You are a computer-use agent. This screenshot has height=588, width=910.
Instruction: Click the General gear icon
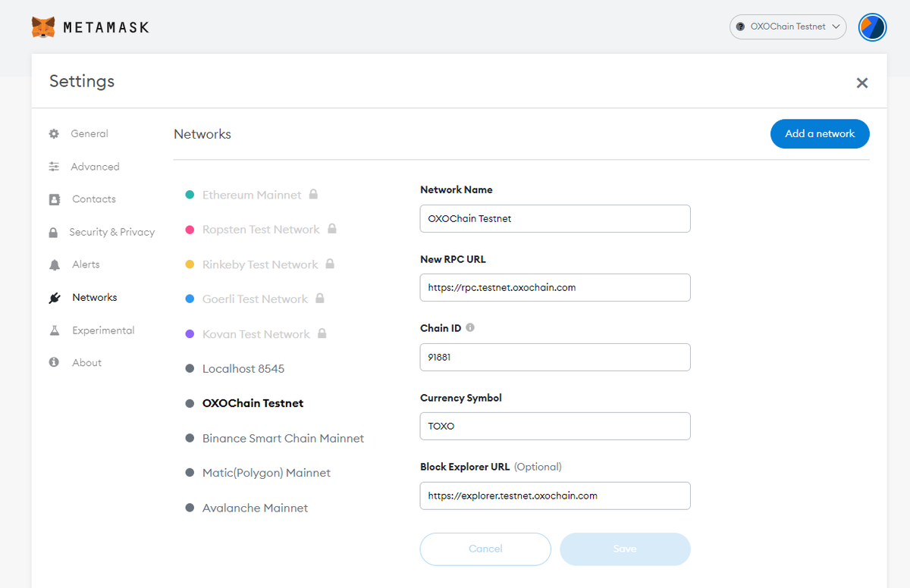coord(54,133)
